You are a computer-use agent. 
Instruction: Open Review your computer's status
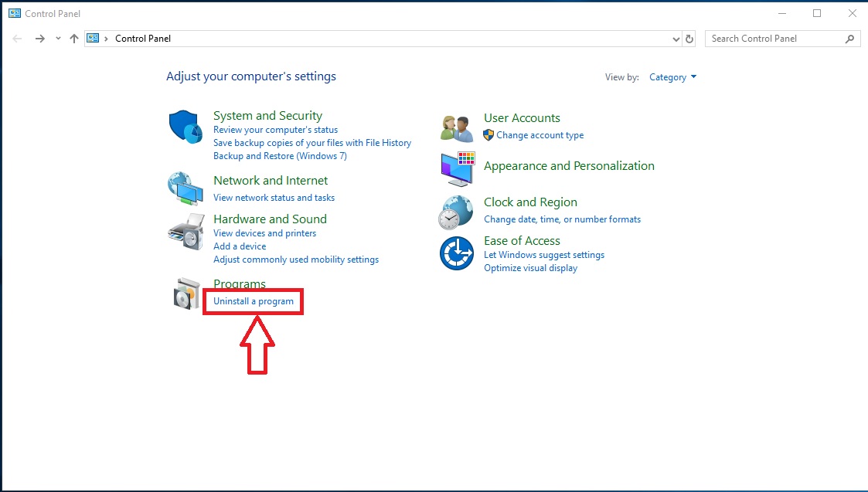coord(275,130)
